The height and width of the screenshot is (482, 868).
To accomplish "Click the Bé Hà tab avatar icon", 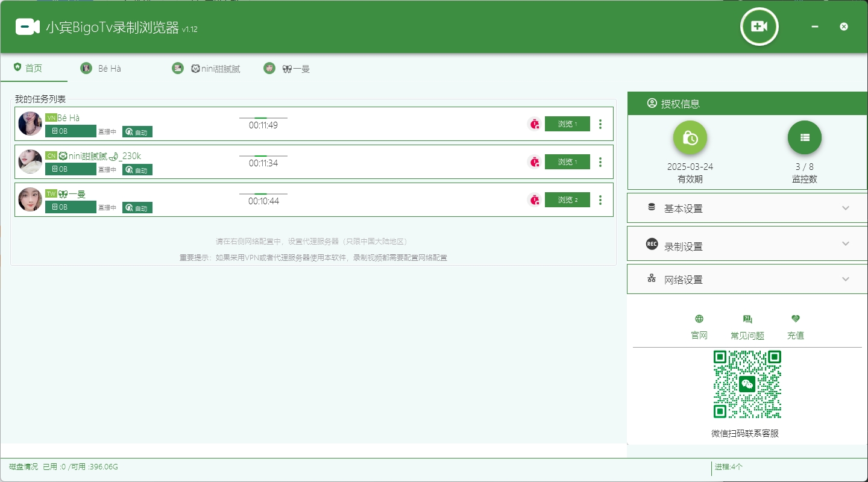I will (x=86, y=69).
